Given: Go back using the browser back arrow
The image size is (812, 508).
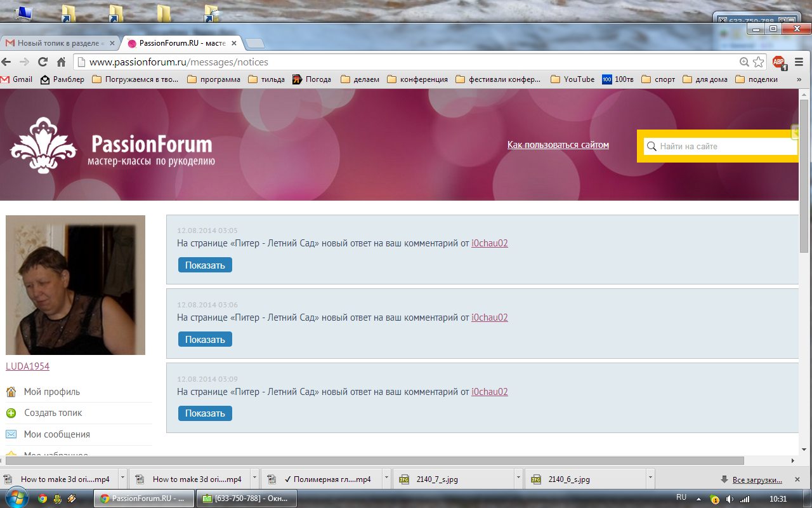Looking at the screenshot, I should tap(7, 62).
